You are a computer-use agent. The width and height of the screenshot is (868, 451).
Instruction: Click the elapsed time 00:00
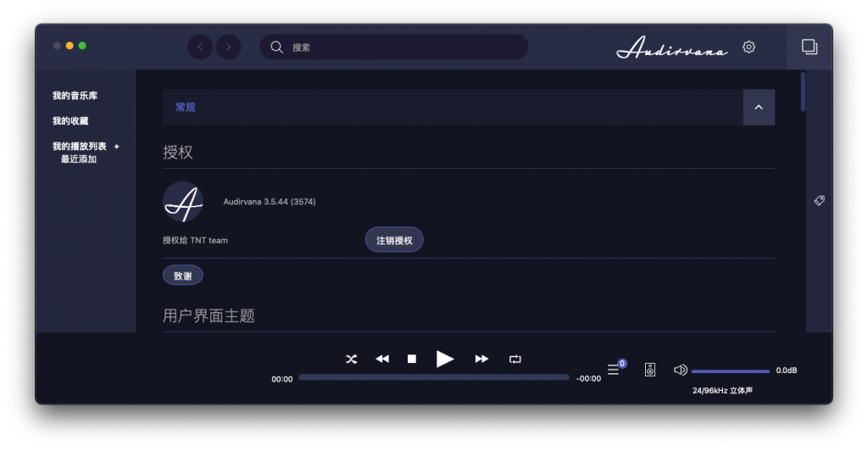point(281,379)
